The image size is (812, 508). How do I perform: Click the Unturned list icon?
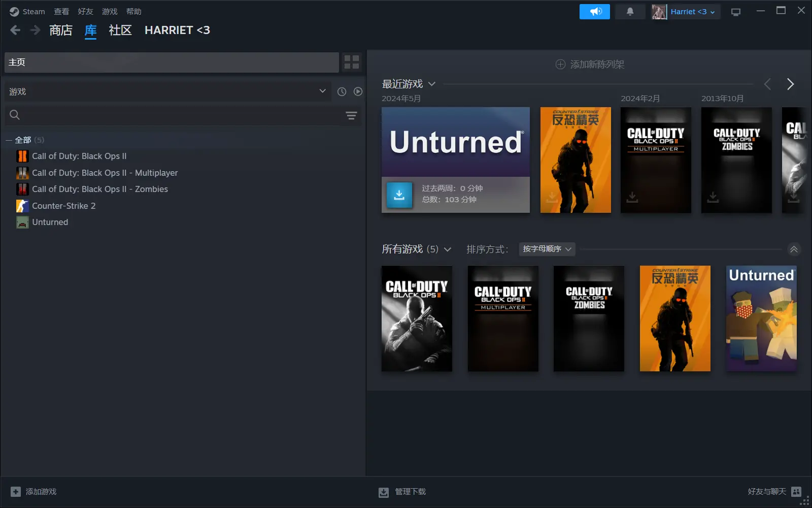tap(22, 222)
